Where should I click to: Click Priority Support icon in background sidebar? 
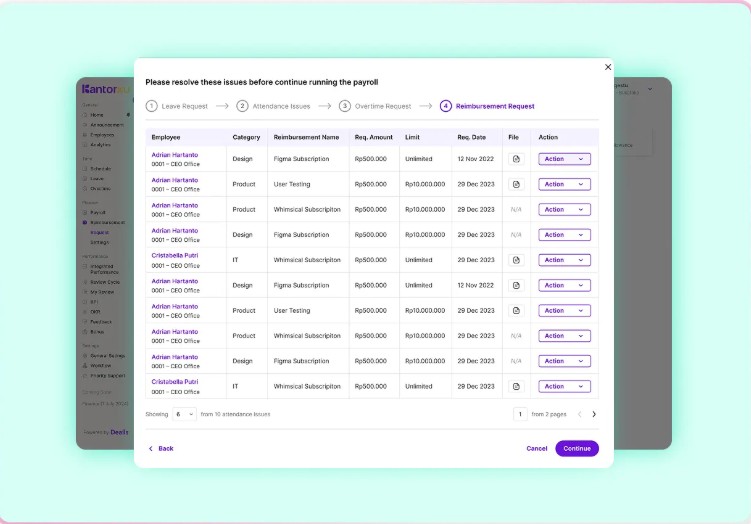pos(85,376)
